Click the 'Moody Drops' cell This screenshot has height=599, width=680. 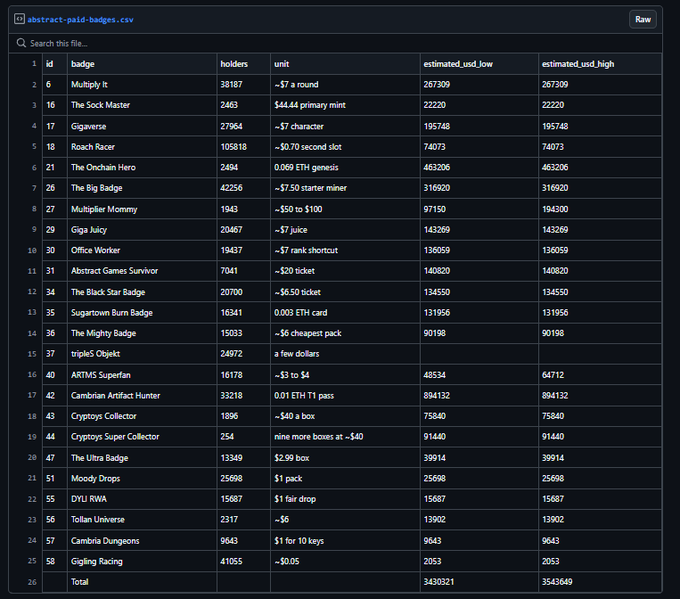pyautogui.click(x=142, y=478)
